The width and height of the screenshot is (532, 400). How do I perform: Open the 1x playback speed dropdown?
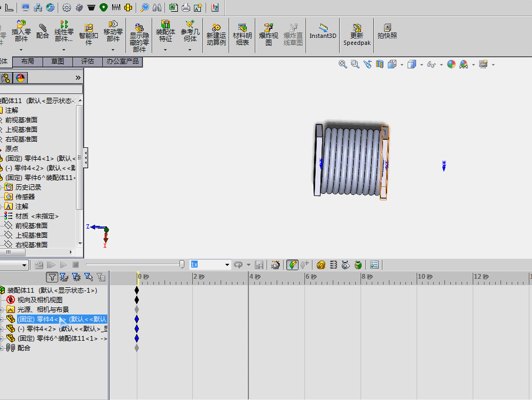(227, 265)
